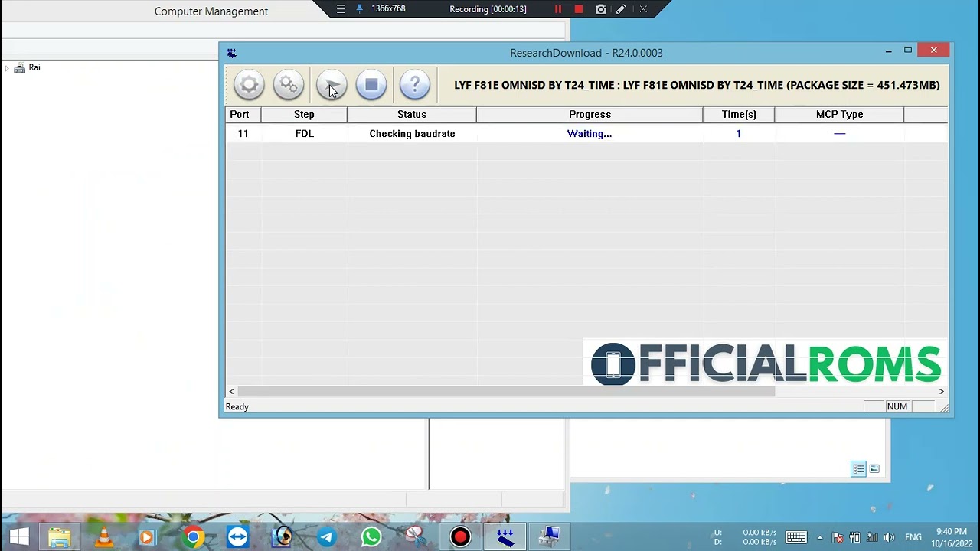Image resolution: width=980 pixels, height=551 pixels.
Task: Click the horizontal scrollbar thumb
Action: (506, 391)
